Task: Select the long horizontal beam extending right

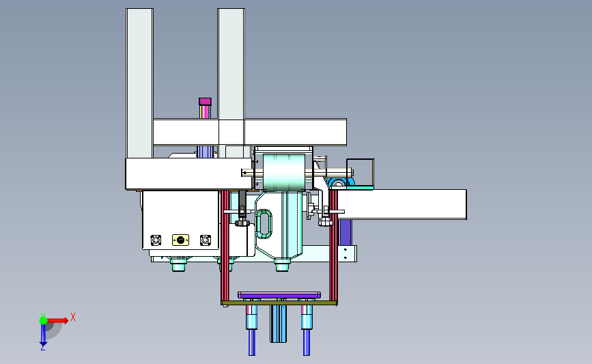Action: [401, 204]
